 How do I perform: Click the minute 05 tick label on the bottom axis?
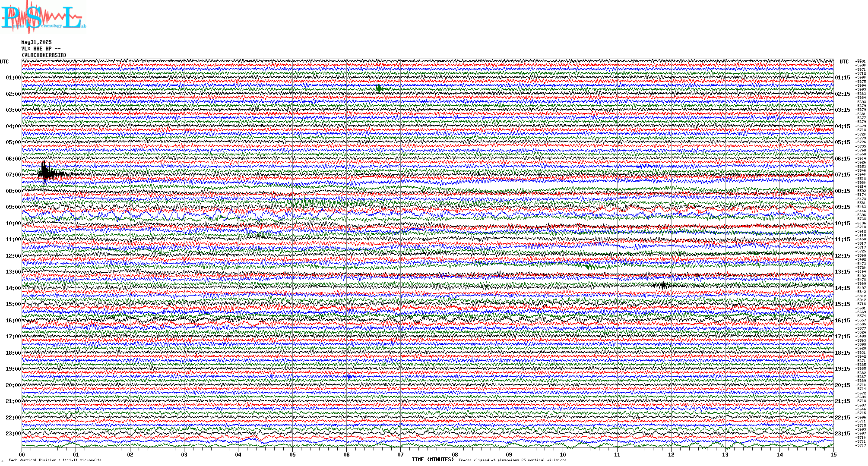click(x=292, y=454)
